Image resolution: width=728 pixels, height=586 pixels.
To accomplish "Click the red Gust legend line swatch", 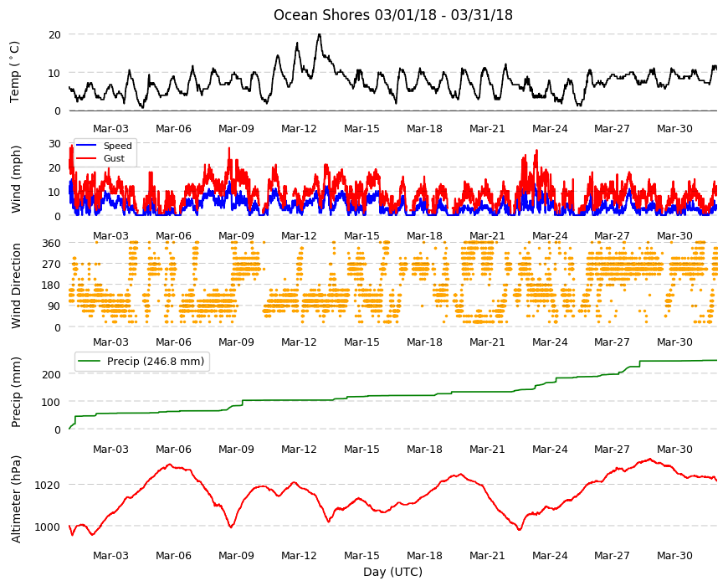I will click(86, 158).
